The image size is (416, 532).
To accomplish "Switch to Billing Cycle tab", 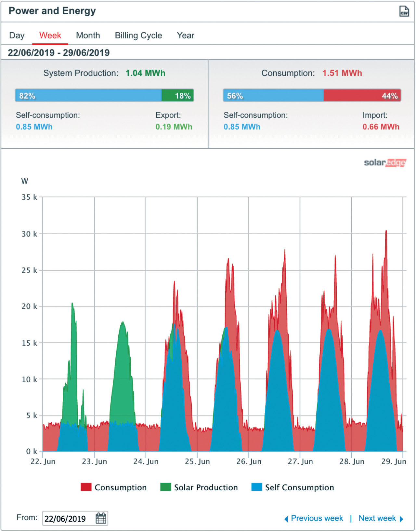I will tap(138, 35).
